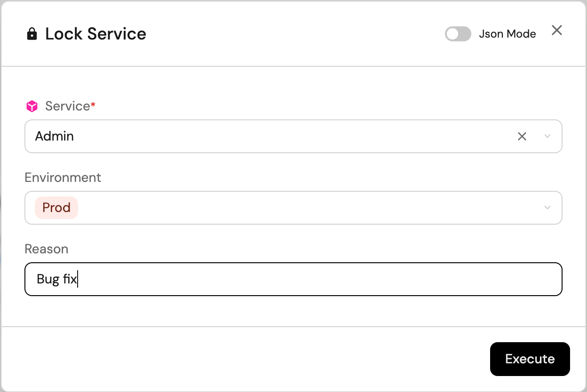The height and width of the screenshot is (392, 587).
Task: Click the Json Mode label text
Action: (x=508, y=34)
